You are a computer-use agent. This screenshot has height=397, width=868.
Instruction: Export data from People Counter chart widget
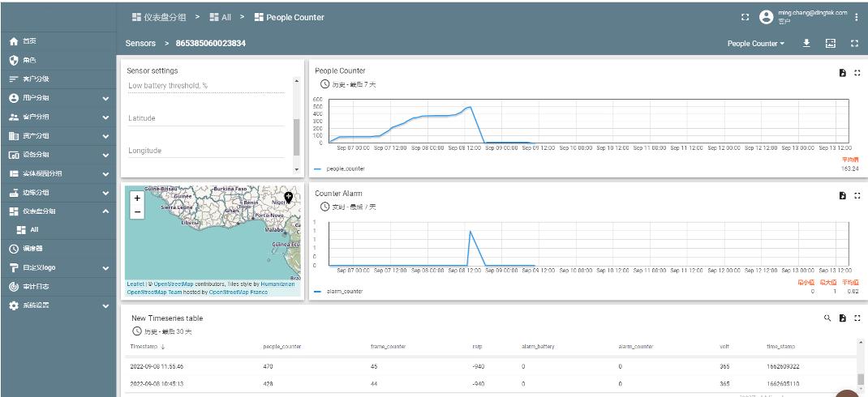coord(842,73)
